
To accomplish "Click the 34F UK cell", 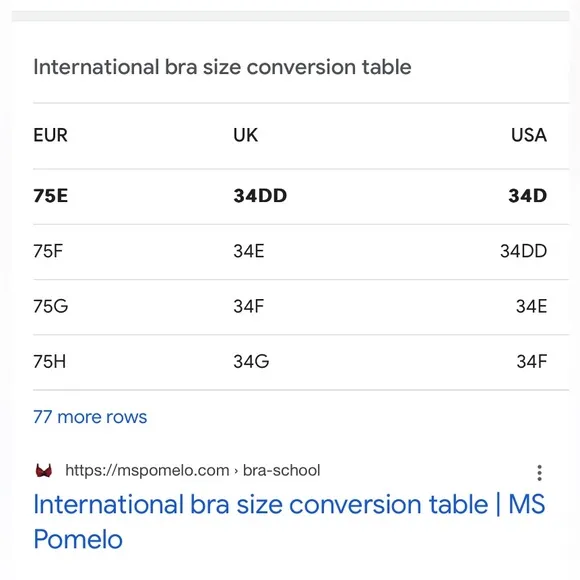I will point(249,306).
